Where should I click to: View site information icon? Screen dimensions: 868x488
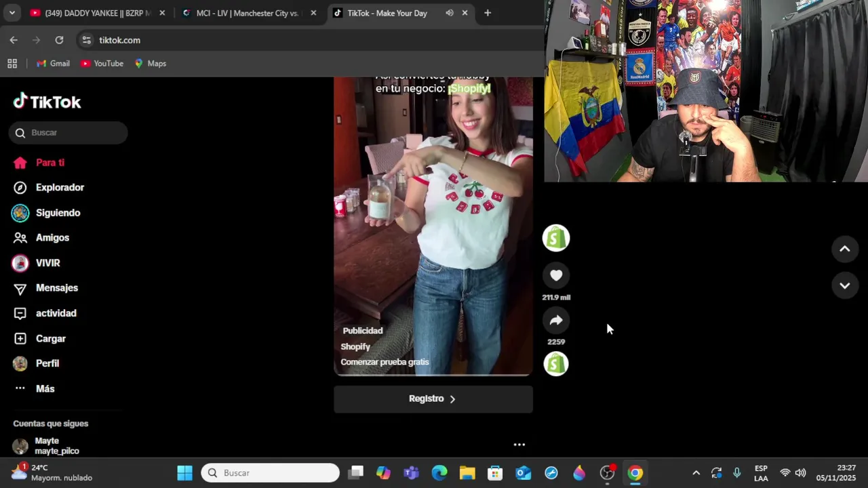(x=86, y=40)
